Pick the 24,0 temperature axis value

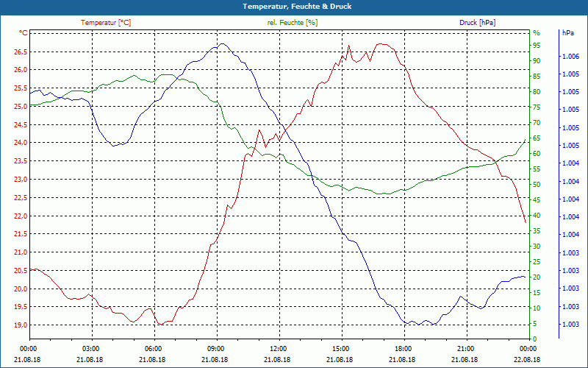point(21,143)
